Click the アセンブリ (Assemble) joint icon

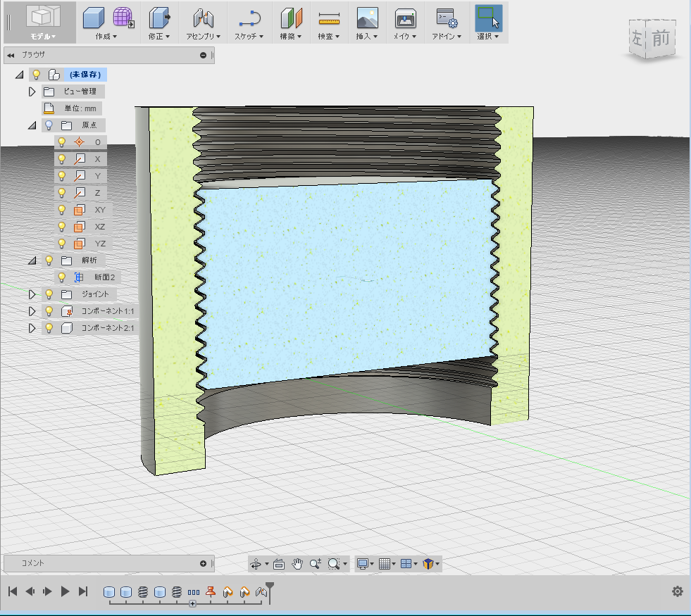click(x=204, y=19)
